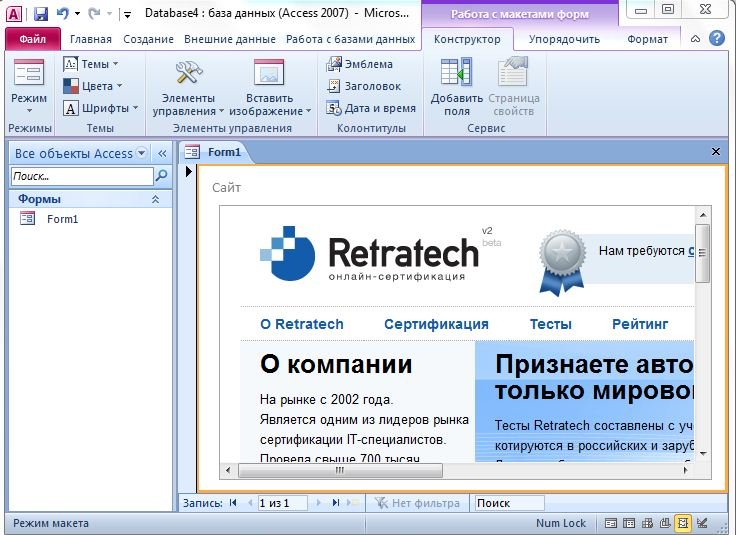The image size is (736, 535).
Task: Toggle Layout view button in status bar
Action: [x=683, y=523]
